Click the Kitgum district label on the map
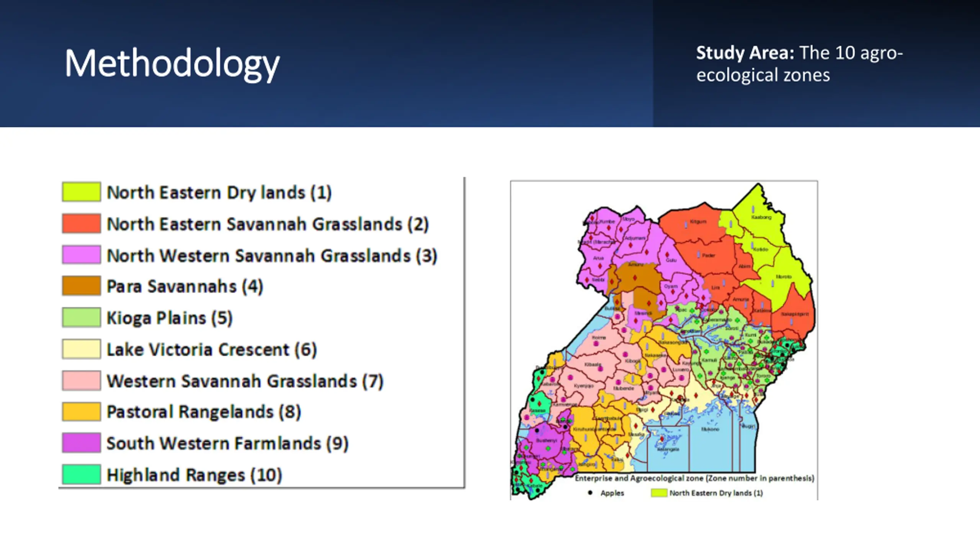Viewport: 980px width, 551px height. click(x=698, y=222)
